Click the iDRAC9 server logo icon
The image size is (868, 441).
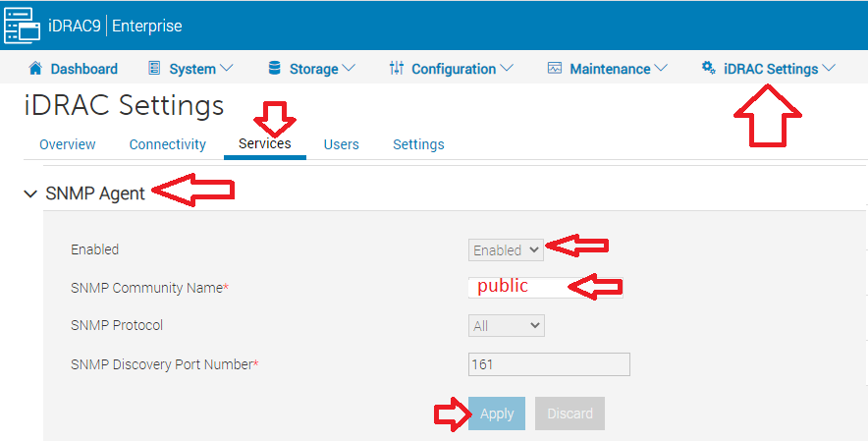(x=23, y=26)
